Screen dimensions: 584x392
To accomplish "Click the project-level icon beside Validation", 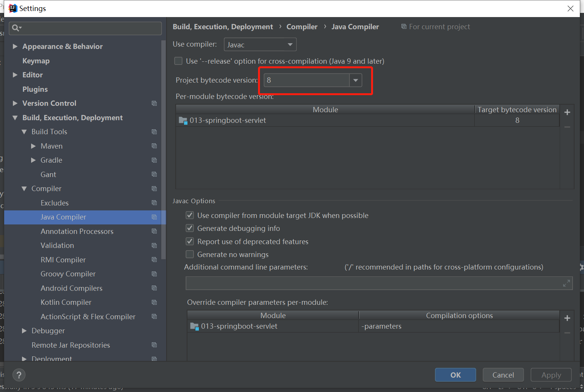I will [154, 245].
